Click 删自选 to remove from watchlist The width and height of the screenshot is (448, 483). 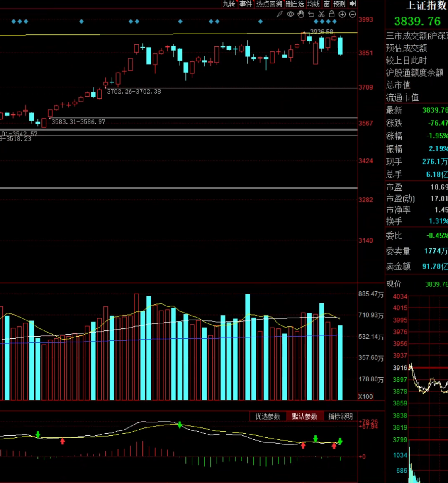point(295,4)
